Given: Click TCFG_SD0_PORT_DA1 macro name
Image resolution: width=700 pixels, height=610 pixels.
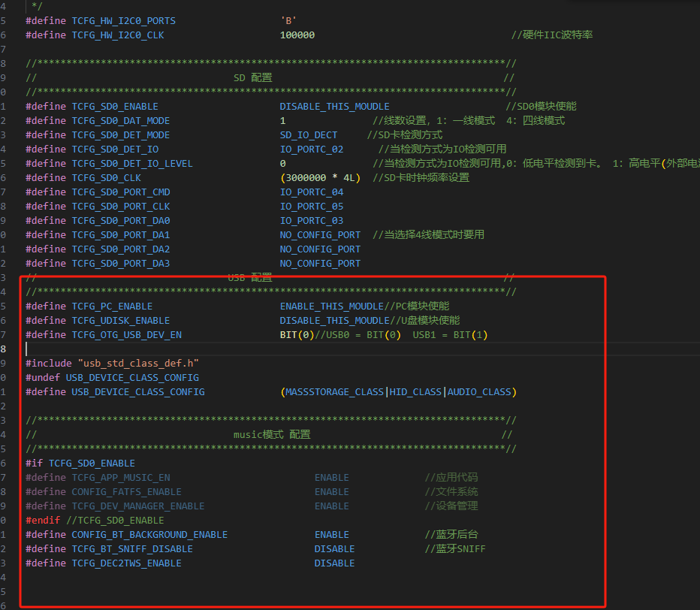Looking at the screenshot, I should coord(121,235).
